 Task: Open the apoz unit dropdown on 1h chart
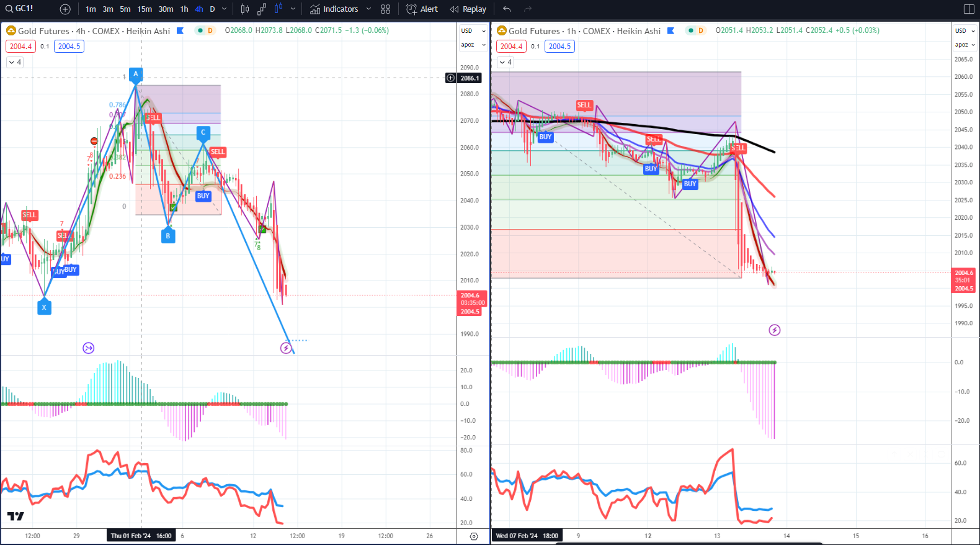[964, 45]
